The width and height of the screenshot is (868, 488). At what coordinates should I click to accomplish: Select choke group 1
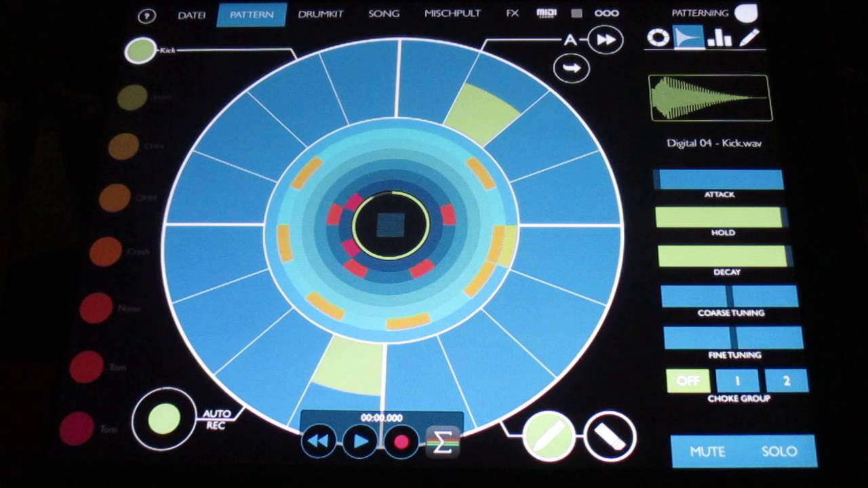737,381
